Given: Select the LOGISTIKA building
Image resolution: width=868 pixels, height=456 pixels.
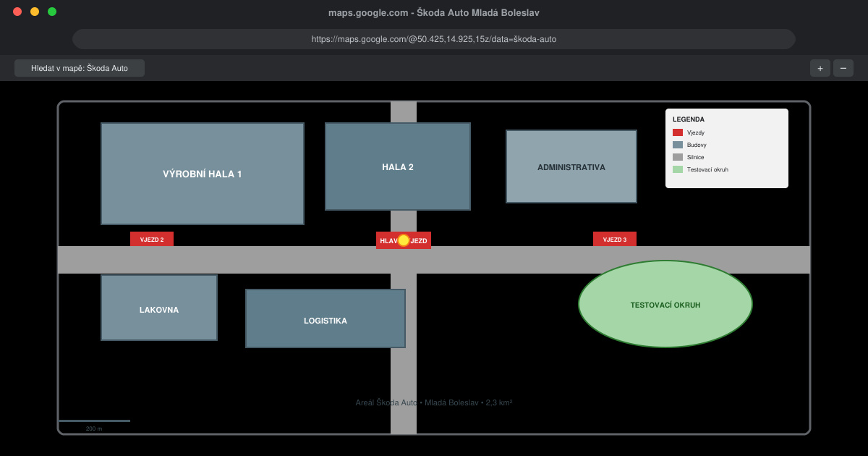Looking at the screenshot, I should (325, 318).
